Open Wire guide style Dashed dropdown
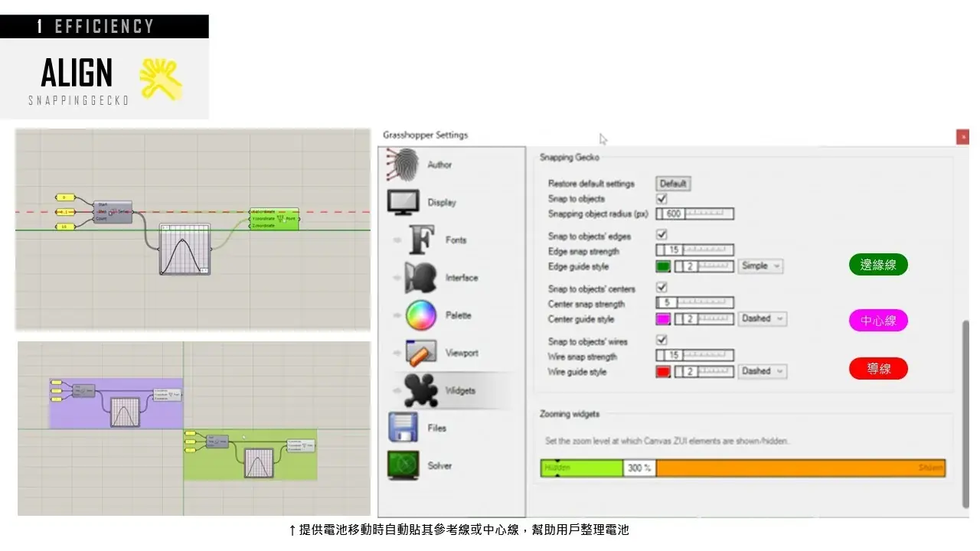 tap(763, 371)
